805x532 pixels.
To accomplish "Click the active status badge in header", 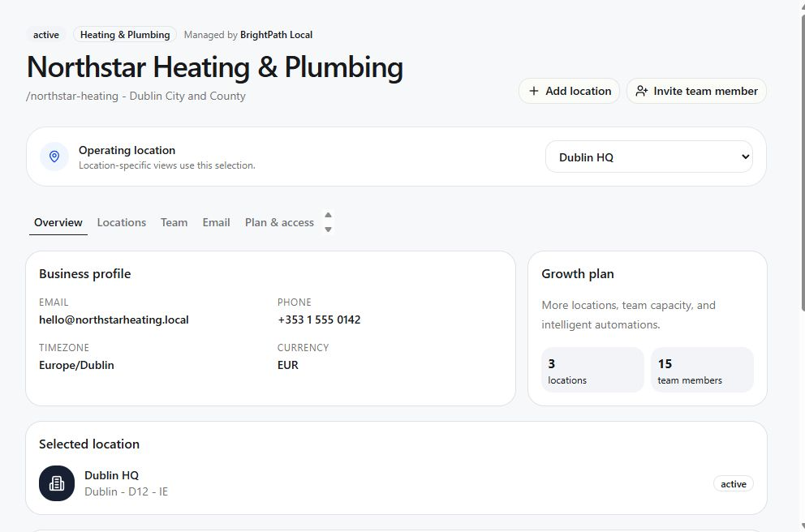I will (46, 35).
